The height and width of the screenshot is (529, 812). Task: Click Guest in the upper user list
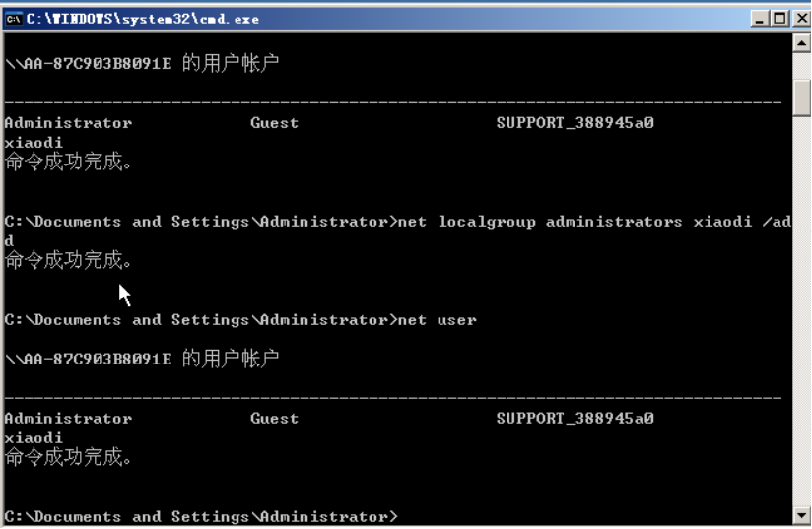[274, 123]
